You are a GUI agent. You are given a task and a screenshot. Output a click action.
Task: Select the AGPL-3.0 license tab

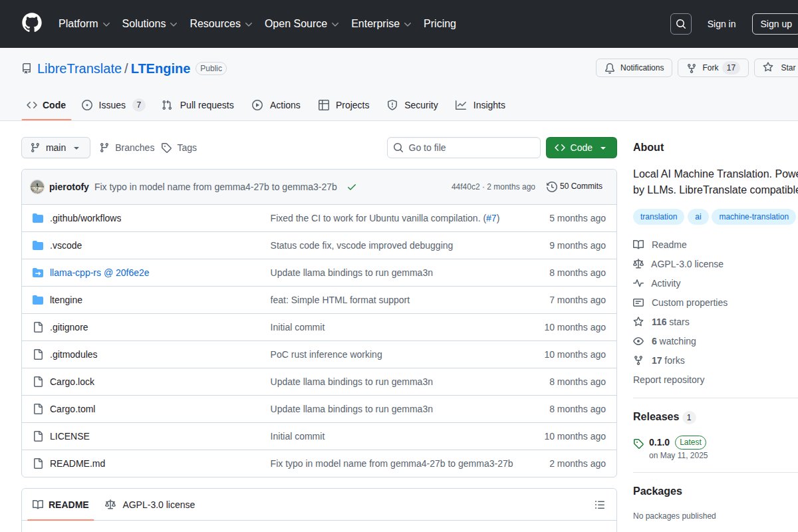(150, 505)
